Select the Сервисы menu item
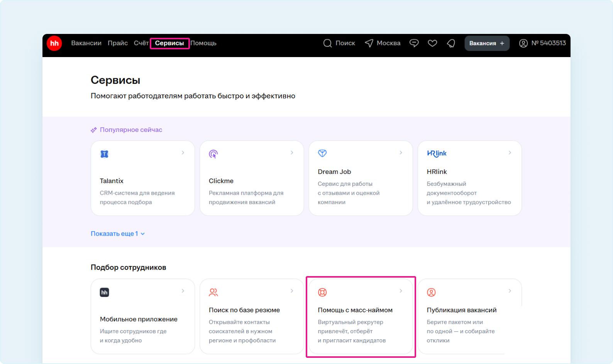Viewport: 613px width, 364px height. (169, 43)
